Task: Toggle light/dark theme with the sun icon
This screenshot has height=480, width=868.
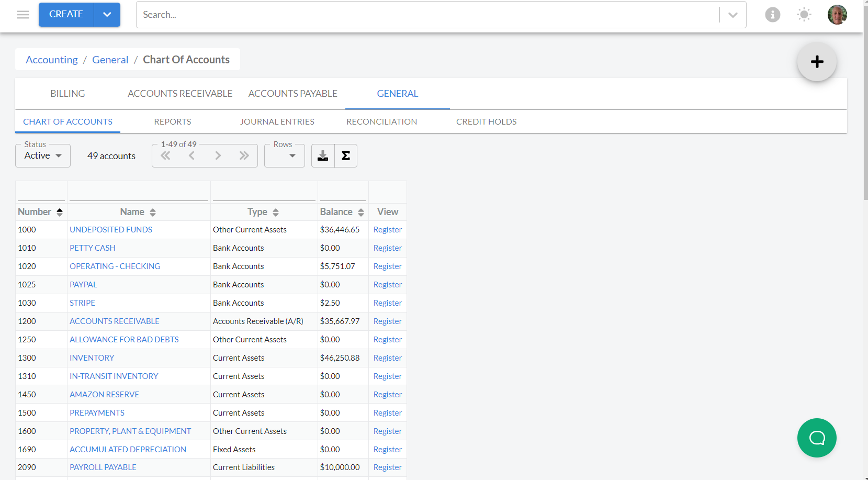Action: [x=804, y=15]
